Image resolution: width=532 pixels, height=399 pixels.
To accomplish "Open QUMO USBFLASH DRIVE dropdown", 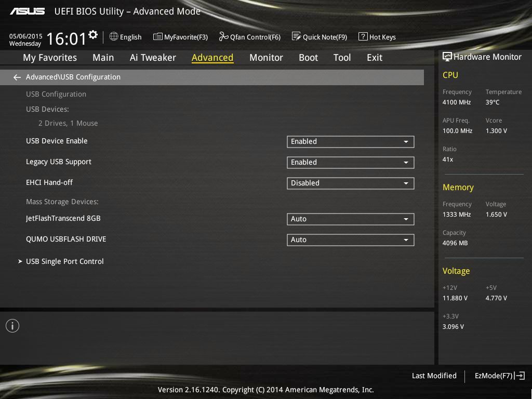I will tap(350, 240).
